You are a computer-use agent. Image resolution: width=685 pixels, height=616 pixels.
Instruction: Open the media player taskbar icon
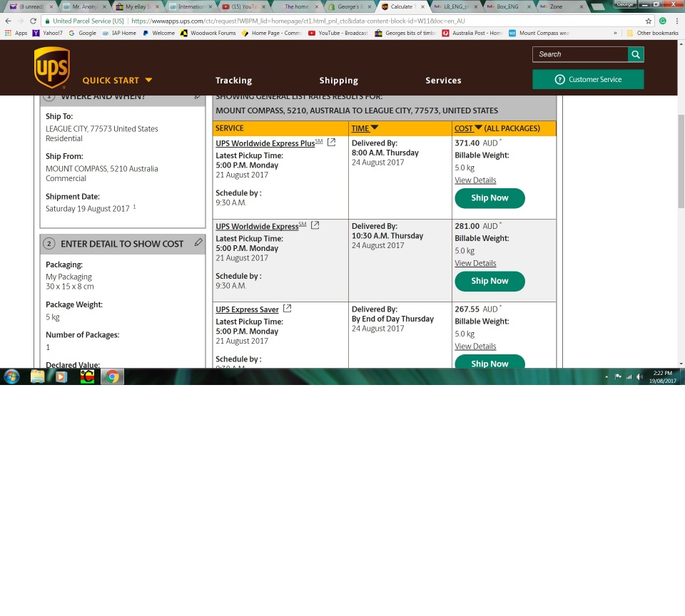[61, 376]
